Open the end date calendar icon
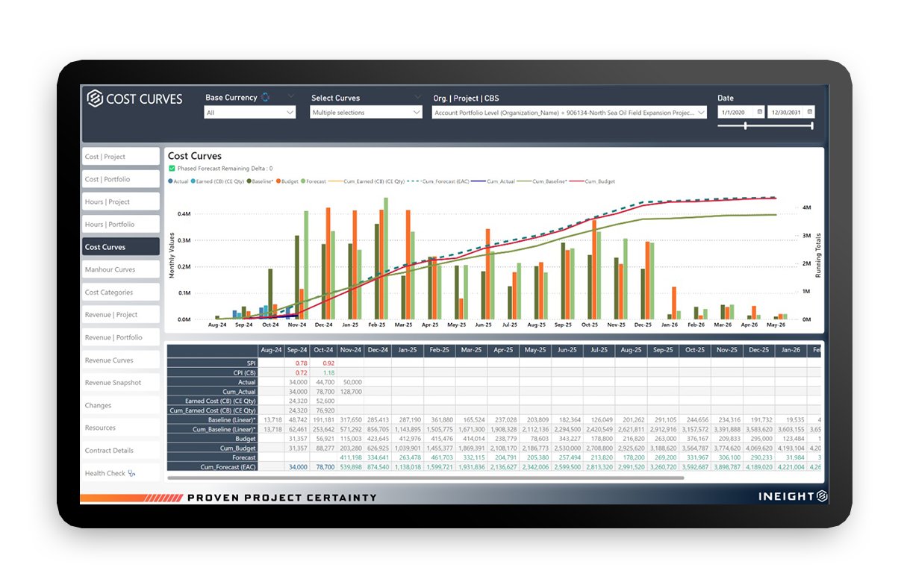Image resolution: width=907 pixels, height=588 pixels. click(810, 112)
